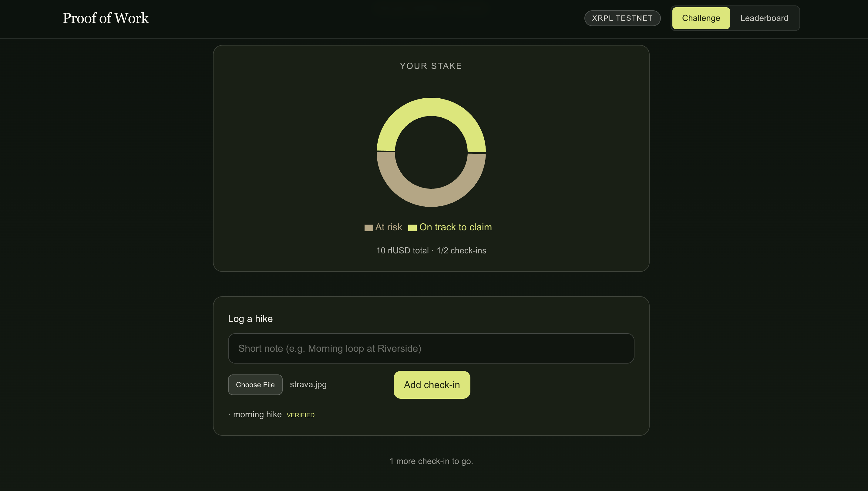Switch to the Leaderboard tab
Viewport: 868px width, 491px height.
764,18
